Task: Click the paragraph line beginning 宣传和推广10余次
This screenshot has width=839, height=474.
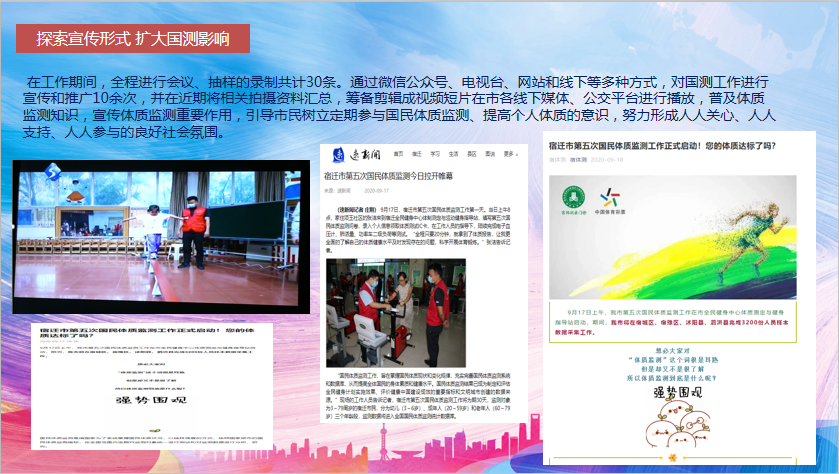Action: 393,98
